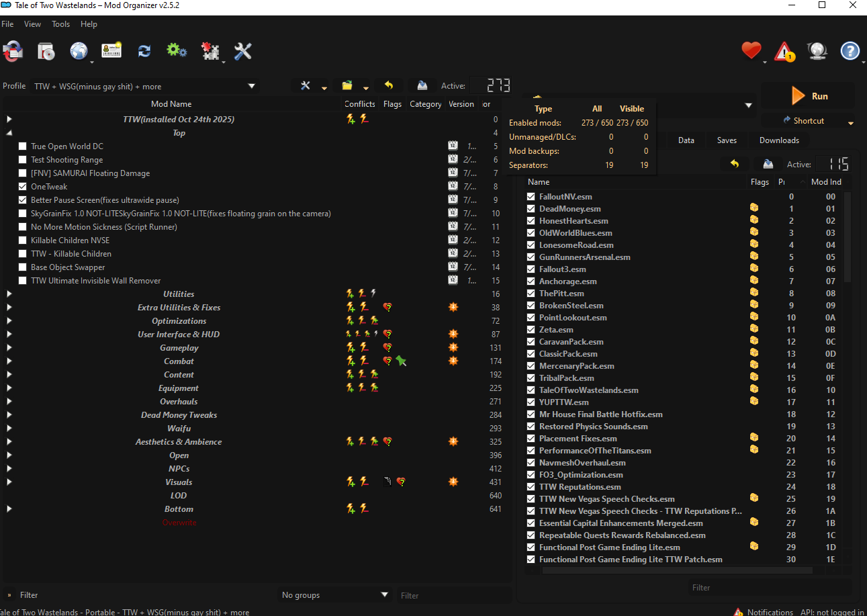Expand the Utilities separator

9,294
